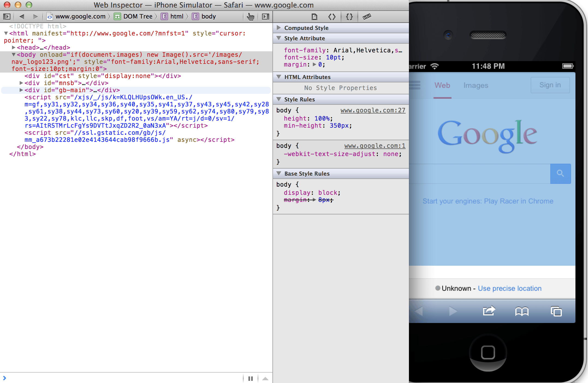This screenshot has height=383, width=588.
Task: Open the Resource details page icon
Action: tap(314, 17)
